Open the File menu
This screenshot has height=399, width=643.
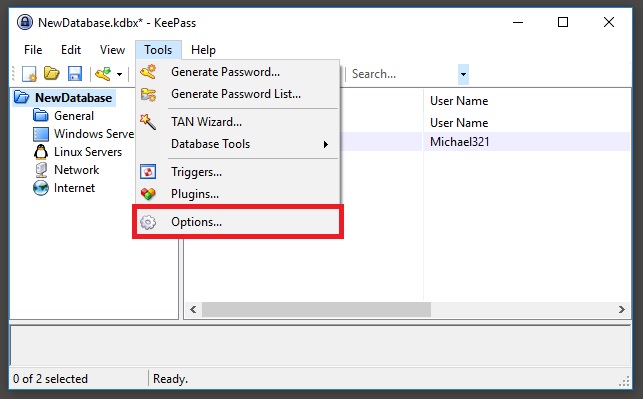(33, 50)
